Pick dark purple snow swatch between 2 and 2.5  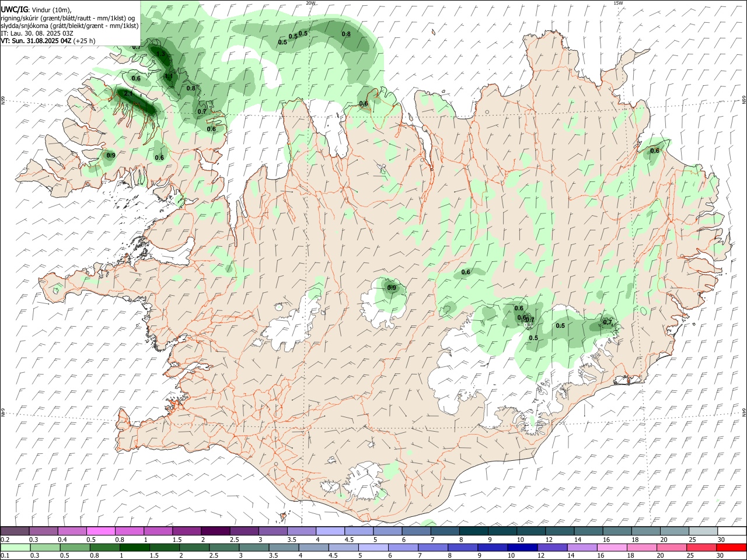pos(215,531)
